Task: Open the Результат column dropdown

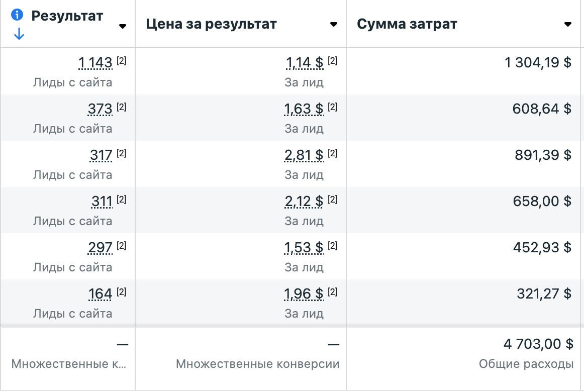Action: point(123,26)
